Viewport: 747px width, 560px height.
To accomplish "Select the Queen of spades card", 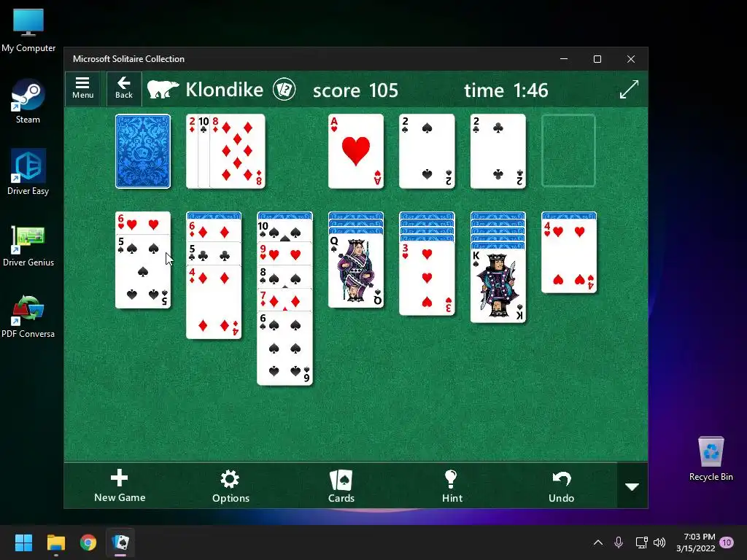I will (x=356, y=271).
